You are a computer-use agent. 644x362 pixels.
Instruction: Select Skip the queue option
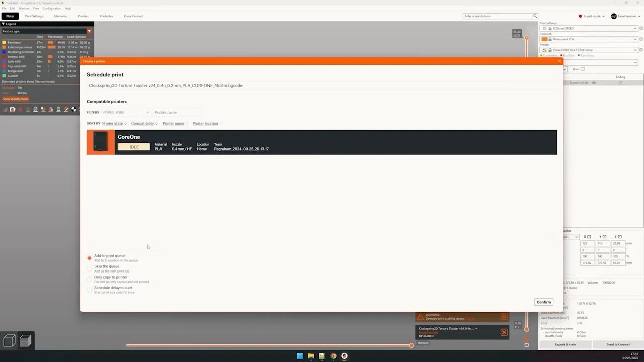(89, 268)
